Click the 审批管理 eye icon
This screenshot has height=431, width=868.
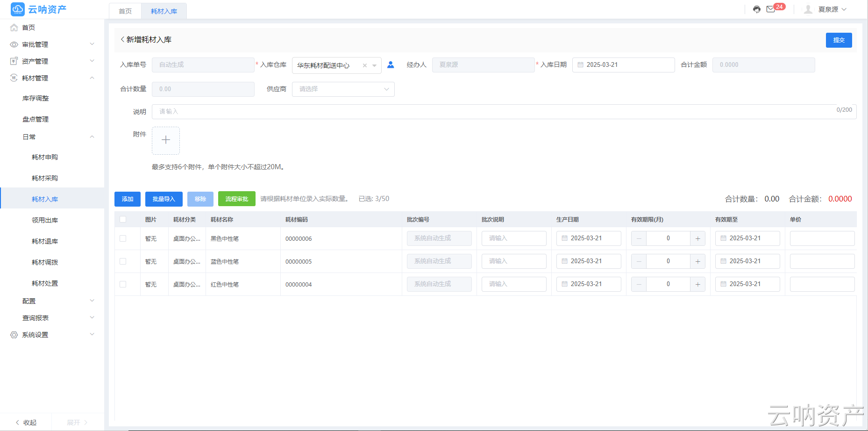pyautogui.click(x=14, y=44)
